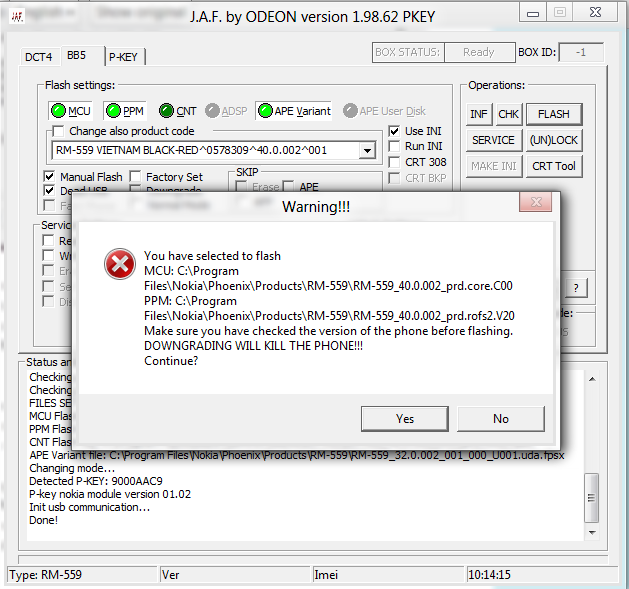
Task: Click the 'Done!' log line
Action: click(43, 520)
